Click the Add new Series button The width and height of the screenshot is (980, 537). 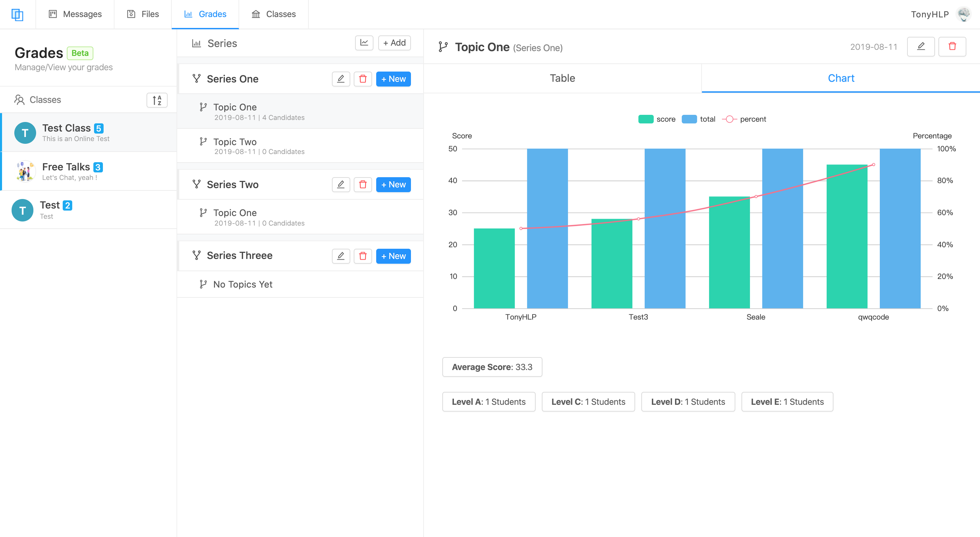[x=395, y=43]
